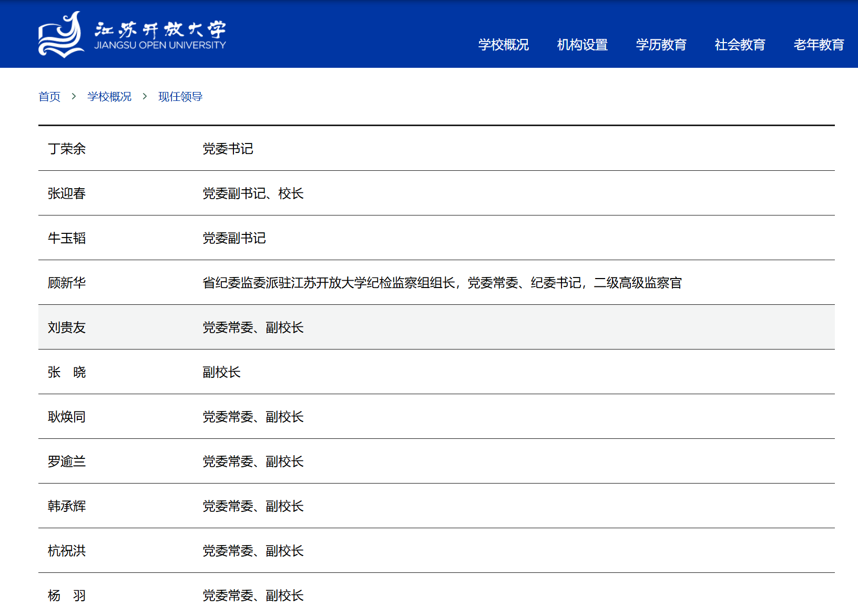Image resolution: width=858 pixels, height=616 pixels.
Task: Go to 首页 in the breadcrumb
Action: 49,97
